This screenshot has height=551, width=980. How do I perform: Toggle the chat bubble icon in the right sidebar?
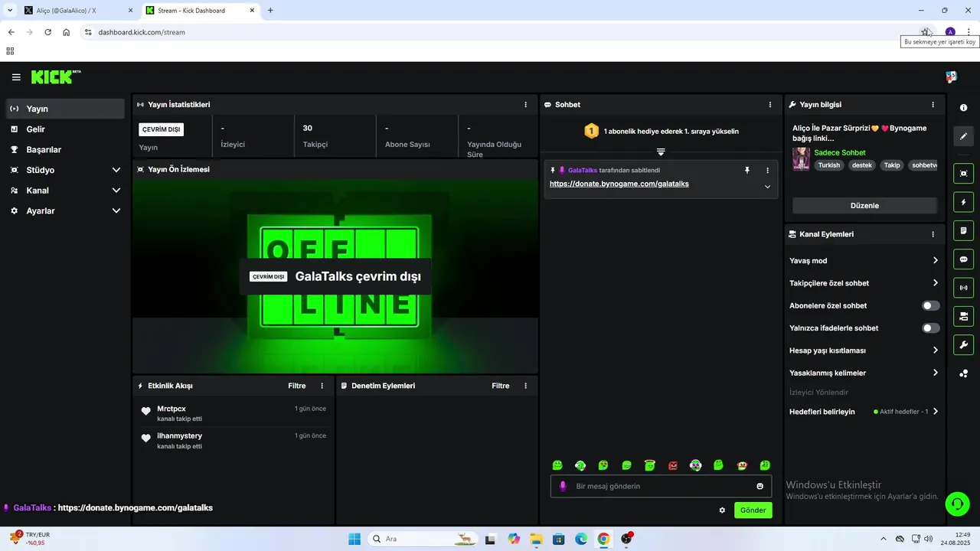963,259
